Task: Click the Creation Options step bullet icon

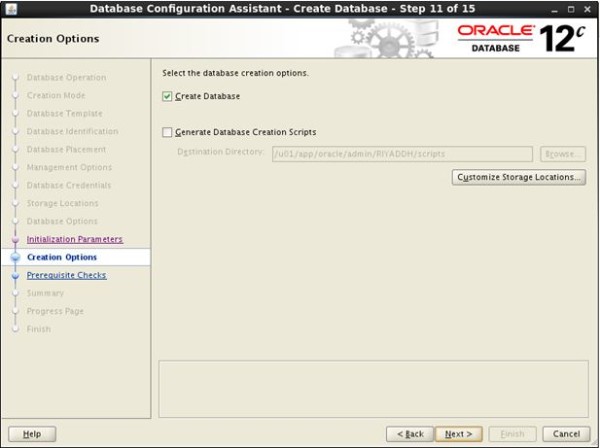Action: pyautogui.click(x=15, y=257)
